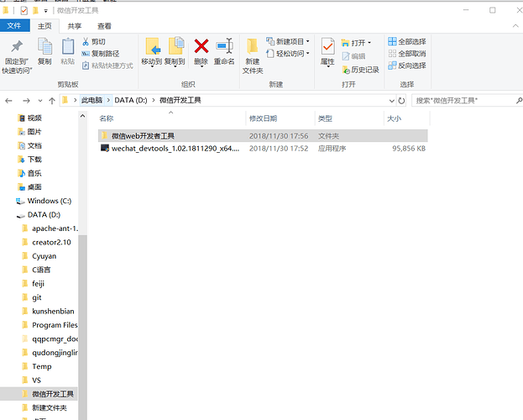523x420 pixels.
Task: Click 微信开发工具 in the address path
Action: click(180, 100)
